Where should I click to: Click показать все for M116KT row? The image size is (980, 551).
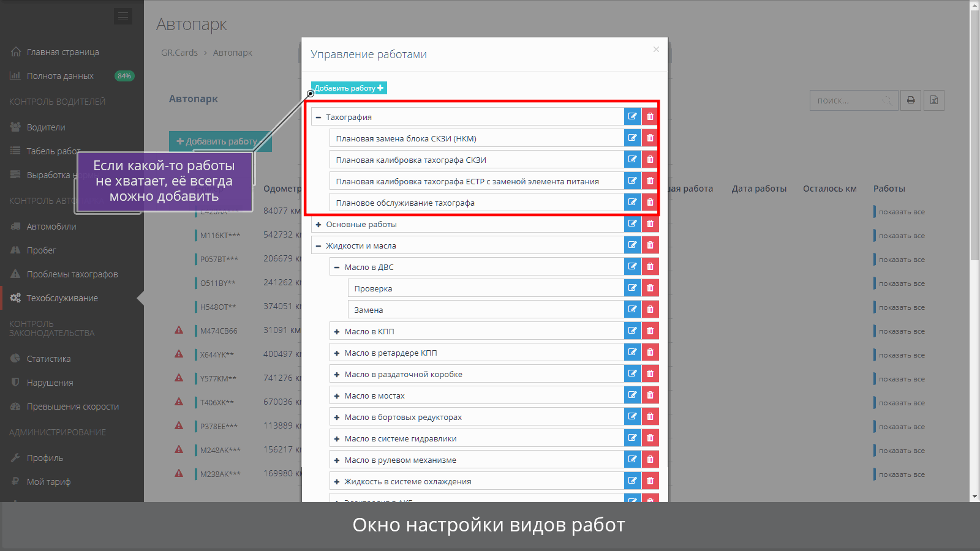[x=902, y=236]
